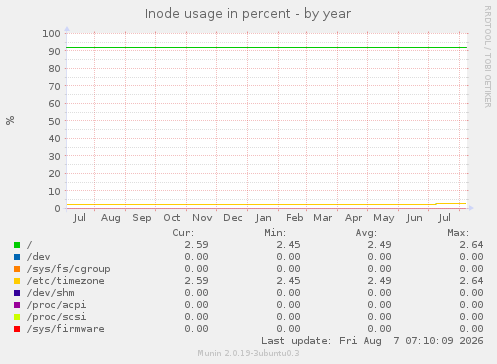Screen dimensions: 497x364
Task: Click the "Max:" column header
Action: 458,233
